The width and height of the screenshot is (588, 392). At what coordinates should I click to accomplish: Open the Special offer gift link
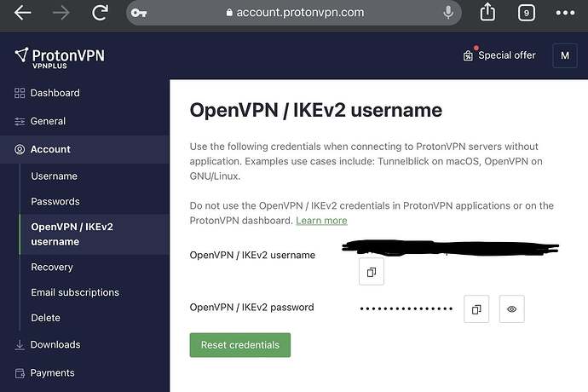(499, 55)
